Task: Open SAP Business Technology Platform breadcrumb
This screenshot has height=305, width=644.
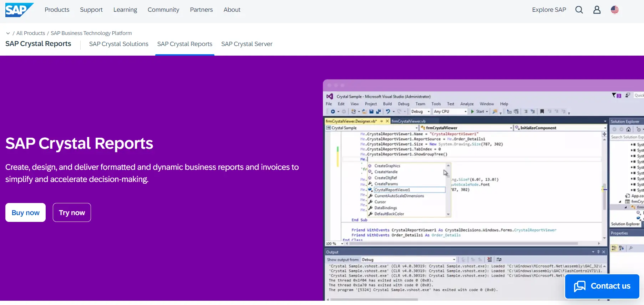Action: click(91, 33)
